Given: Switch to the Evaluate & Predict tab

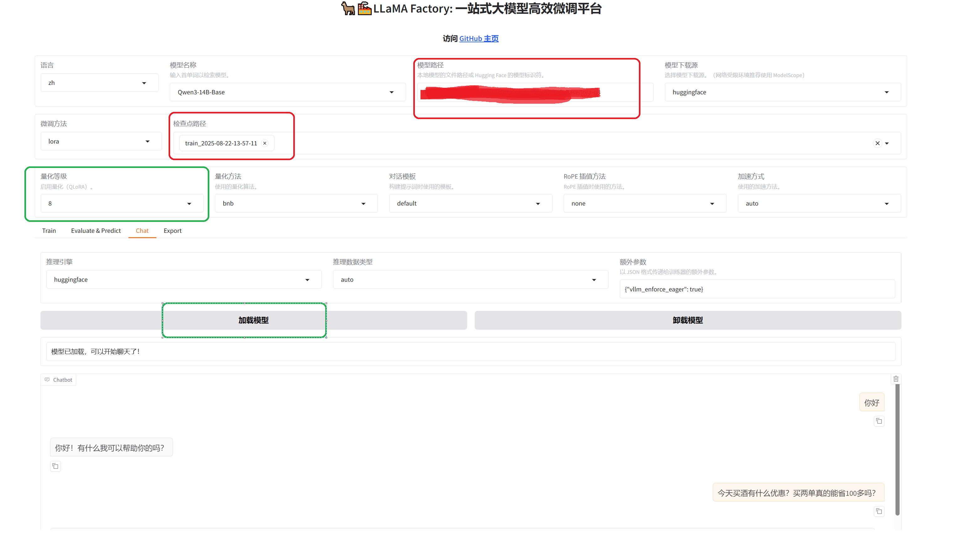Looking at the screenshot, I should tap(96, 231).
